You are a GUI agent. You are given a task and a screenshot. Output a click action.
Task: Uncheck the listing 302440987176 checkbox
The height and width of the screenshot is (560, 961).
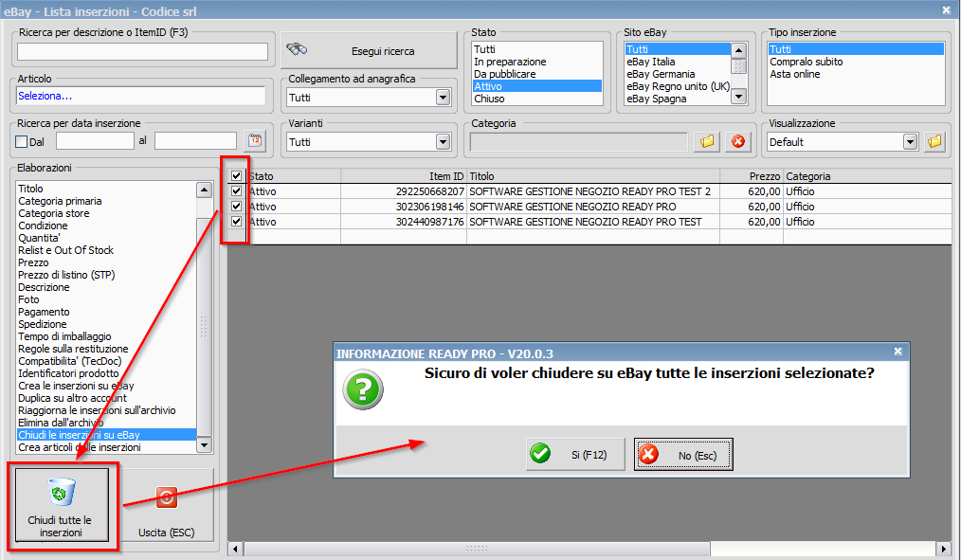point(237,221)
